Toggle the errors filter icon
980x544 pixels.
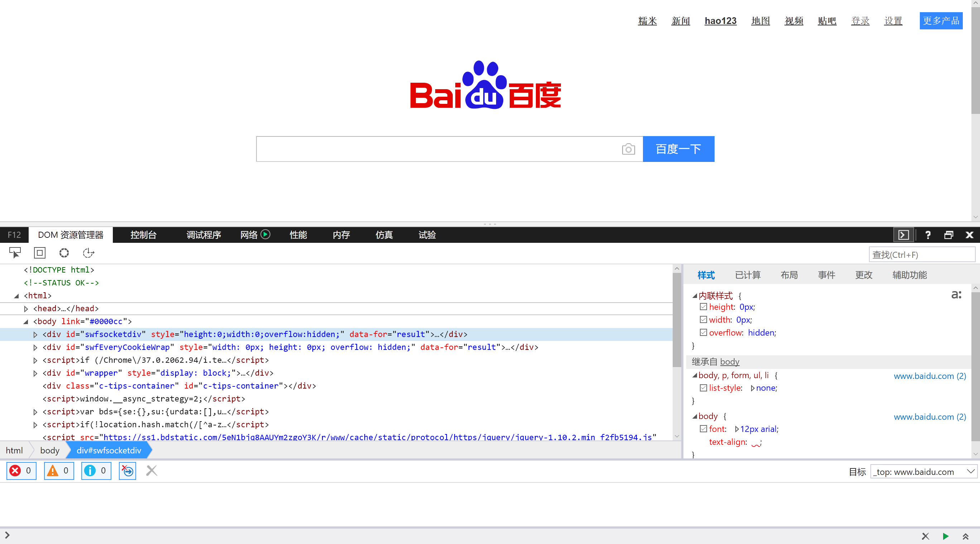point(21,471)
